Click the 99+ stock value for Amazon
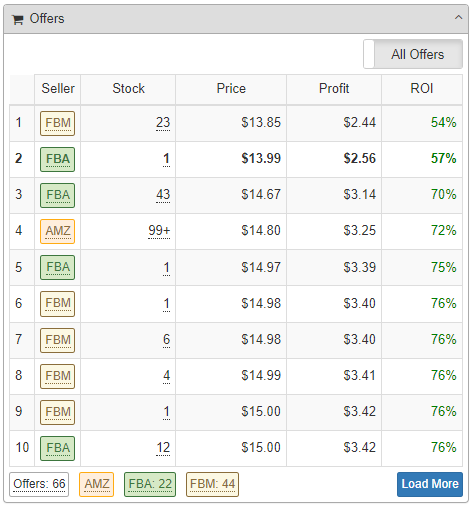Image resolution: width=472 pixels, height=507 pixels. pyautogui.click(x=159, y=231)
